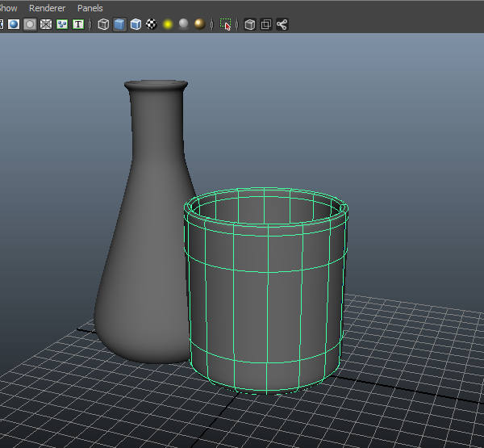Enable Wireframe on Shaded cube icon
Image resolution: width=484 pixels, height=448 pixels.
click(136, 24)
